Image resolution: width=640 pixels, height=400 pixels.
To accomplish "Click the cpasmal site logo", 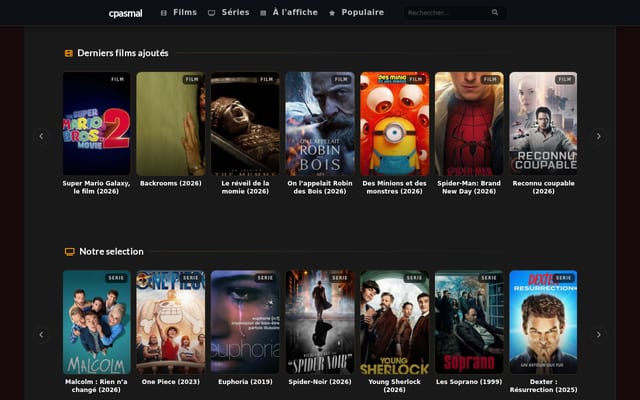I will pos(125,13).
